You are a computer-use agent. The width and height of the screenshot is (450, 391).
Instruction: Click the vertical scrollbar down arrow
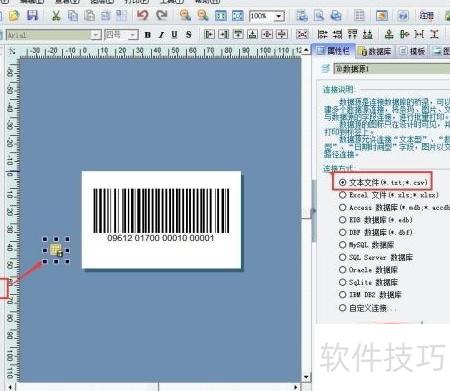(x=306, y=377)
